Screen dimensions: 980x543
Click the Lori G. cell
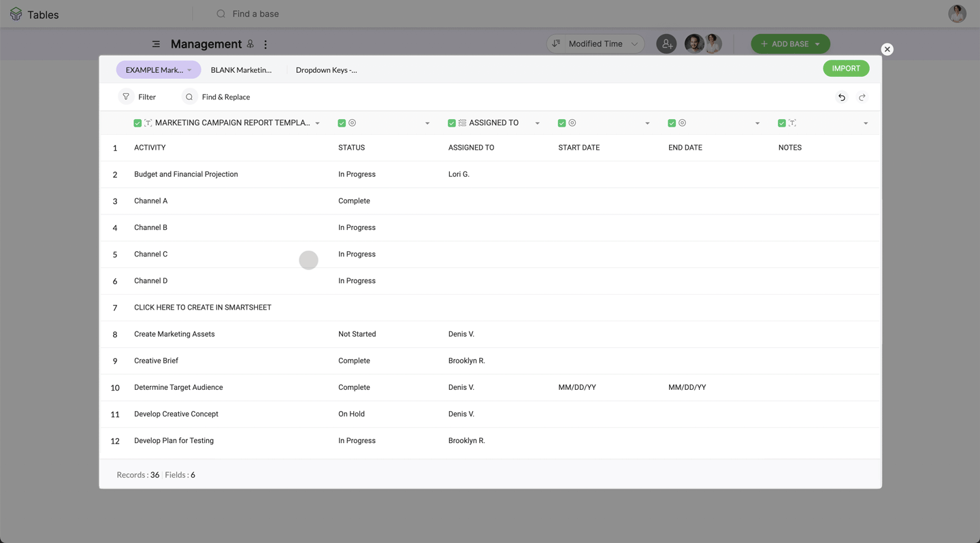459,174
